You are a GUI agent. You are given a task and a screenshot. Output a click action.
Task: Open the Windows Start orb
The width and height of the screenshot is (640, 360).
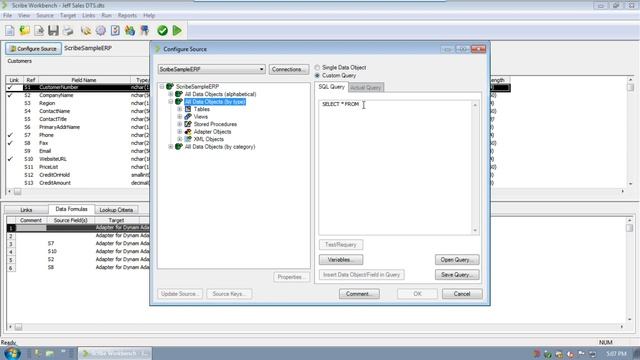click(12, 353)
